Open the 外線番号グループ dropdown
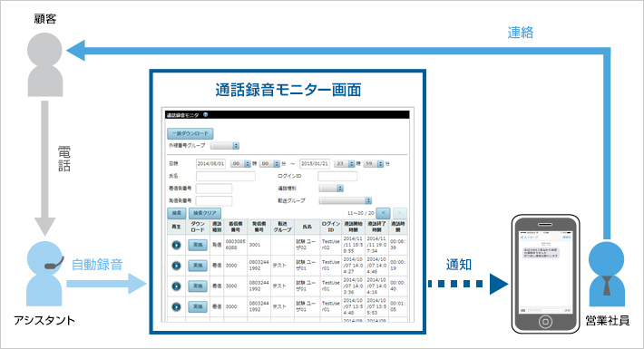Screen dimensions: 644x349 coord(225,146)
